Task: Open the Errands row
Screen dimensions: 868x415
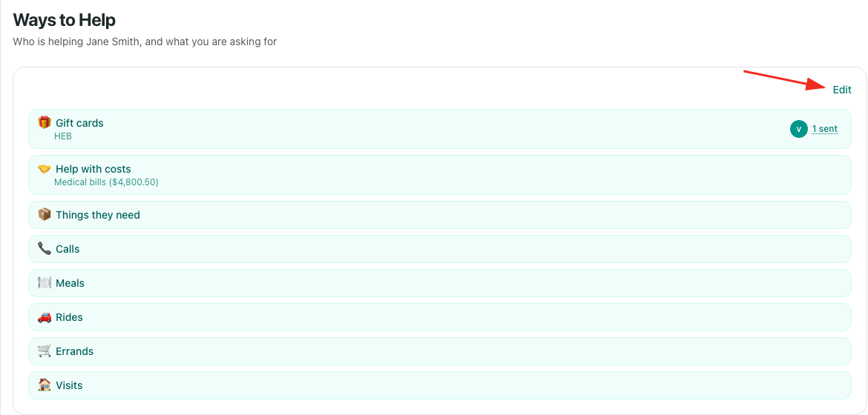Action: (x=439, y=351)
